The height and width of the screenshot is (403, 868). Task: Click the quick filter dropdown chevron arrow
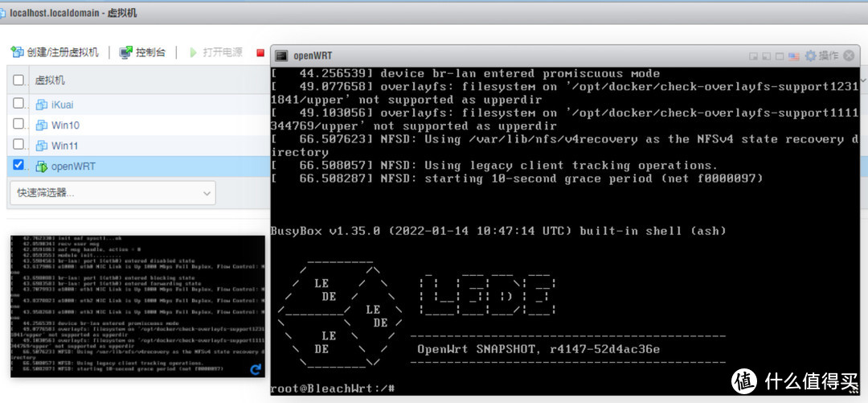point(207,194)
